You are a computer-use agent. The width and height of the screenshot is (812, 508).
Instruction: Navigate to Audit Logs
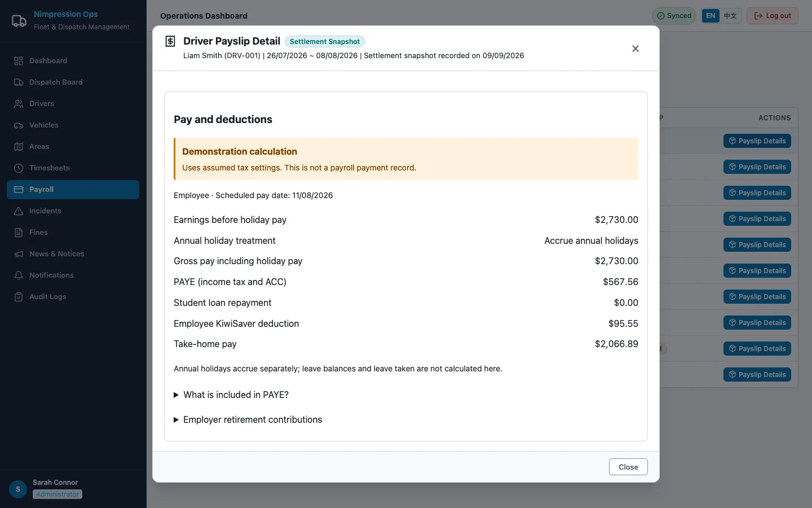click(73, 297)
